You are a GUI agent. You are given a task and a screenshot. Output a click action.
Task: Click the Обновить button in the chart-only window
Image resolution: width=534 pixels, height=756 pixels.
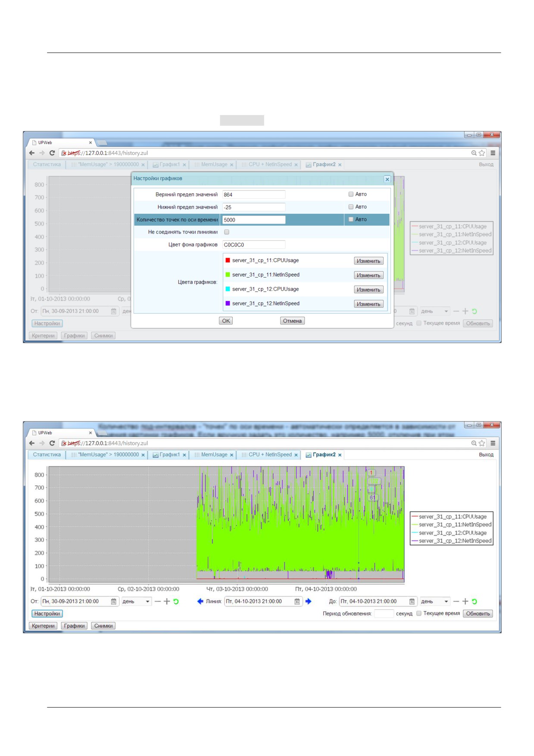click(478, 614)
